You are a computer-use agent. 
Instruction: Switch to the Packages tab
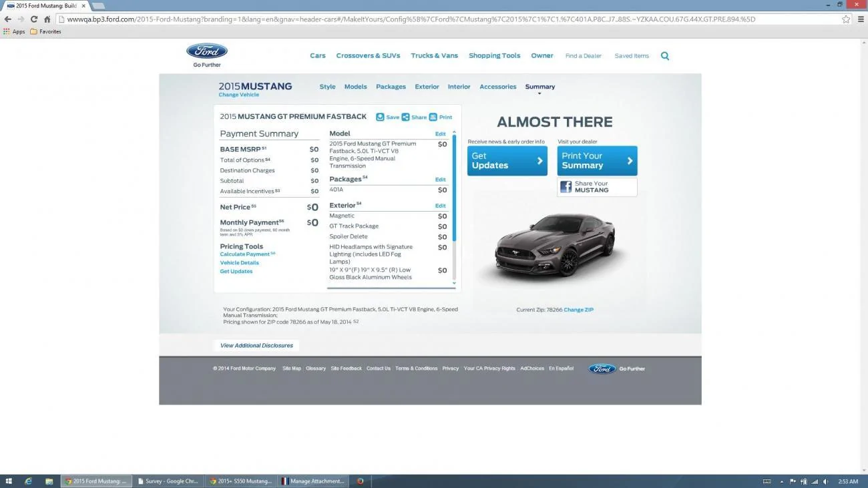coord(391,87)
